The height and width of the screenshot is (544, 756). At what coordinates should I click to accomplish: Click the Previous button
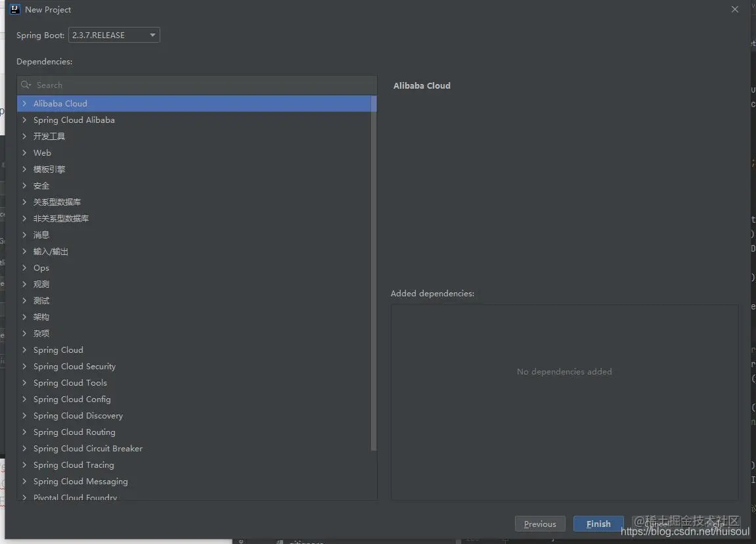[540, 524]
